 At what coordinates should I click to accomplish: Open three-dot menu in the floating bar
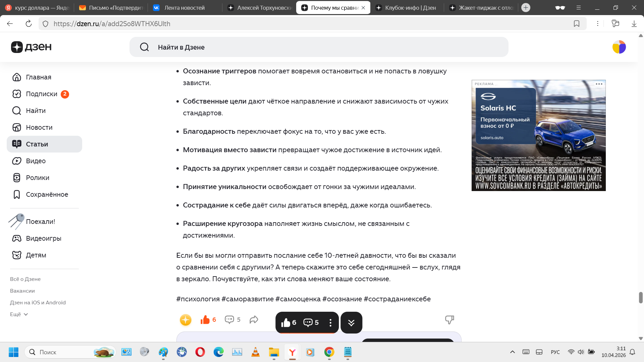330,322
